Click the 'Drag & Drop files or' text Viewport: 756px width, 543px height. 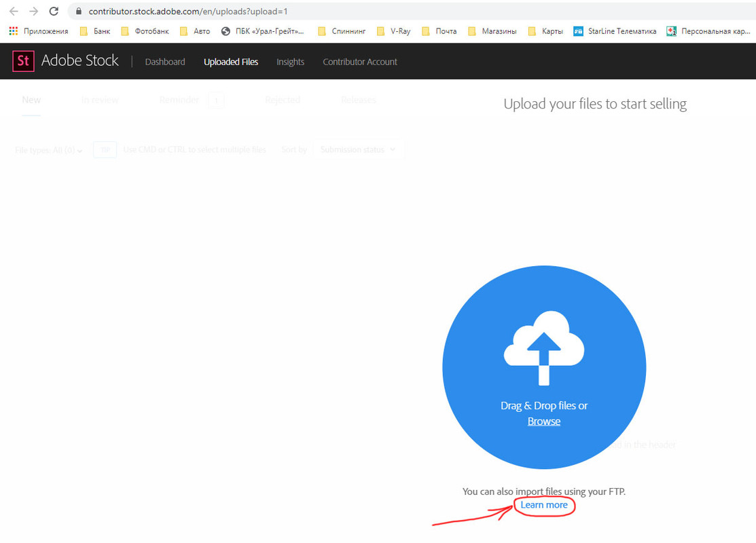[x=544, y=406]
